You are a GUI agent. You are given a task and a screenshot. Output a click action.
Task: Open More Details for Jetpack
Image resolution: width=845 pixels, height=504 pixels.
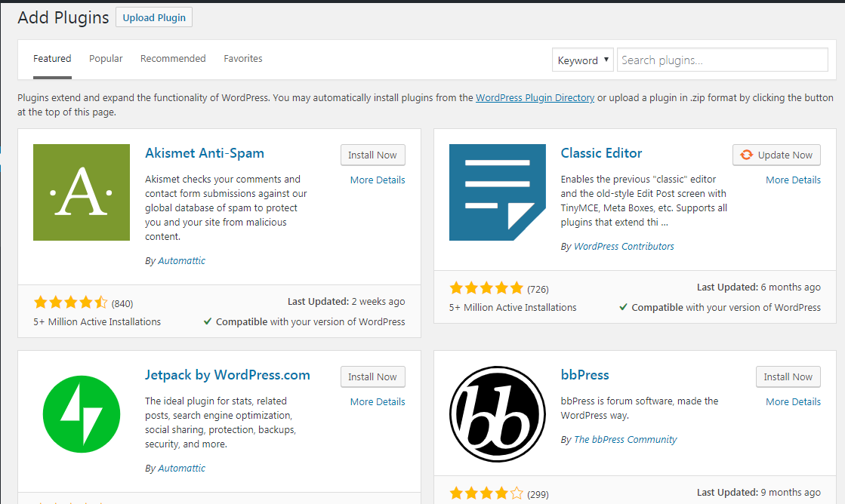click(x=378, y=401)
